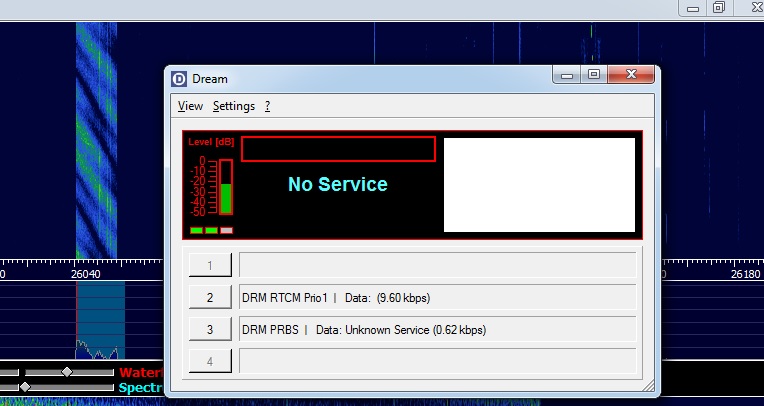
Task: Click the 26180 frequency label on the scale
Action: point(745,274)
